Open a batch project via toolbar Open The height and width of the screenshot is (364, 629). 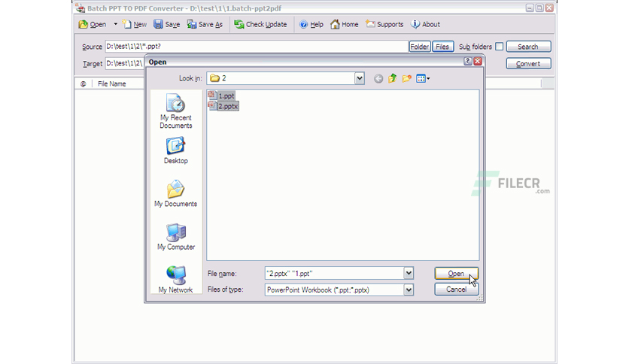tap(93, 25)
